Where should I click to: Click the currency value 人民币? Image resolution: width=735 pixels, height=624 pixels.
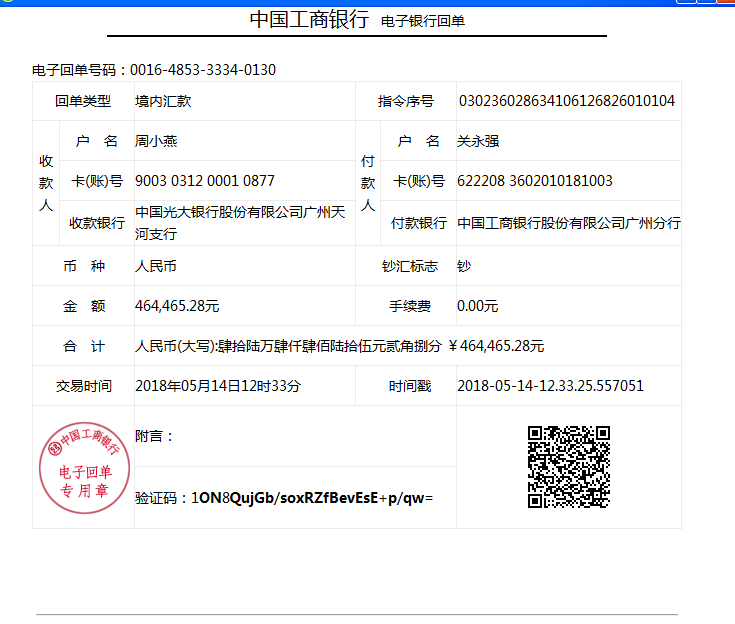pos(156,266)
